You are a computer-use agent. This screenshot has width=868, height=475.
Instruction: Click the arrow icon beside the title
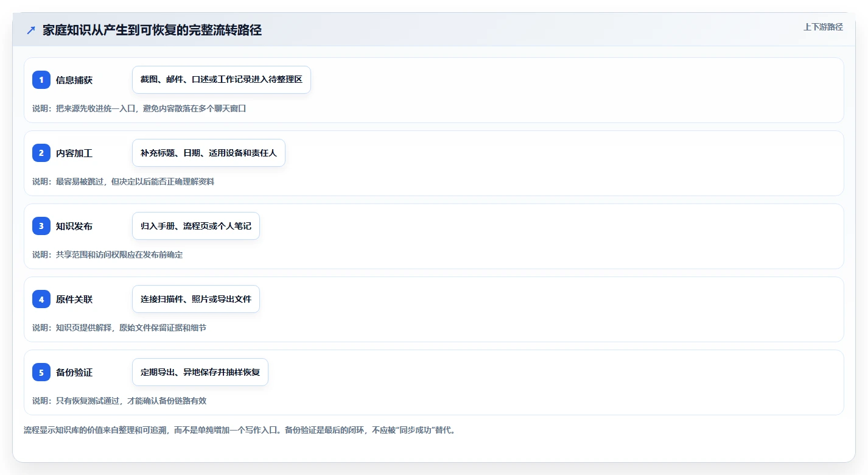(31, 30)
